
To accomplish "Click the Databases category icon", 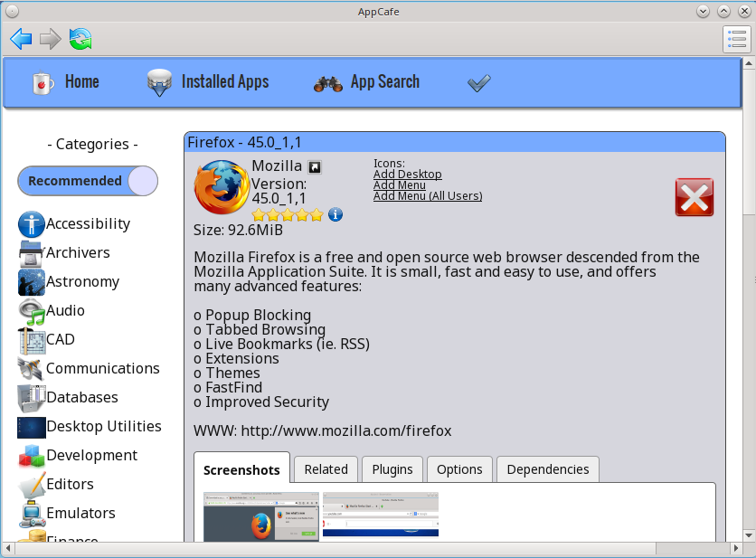I will 32,398.
